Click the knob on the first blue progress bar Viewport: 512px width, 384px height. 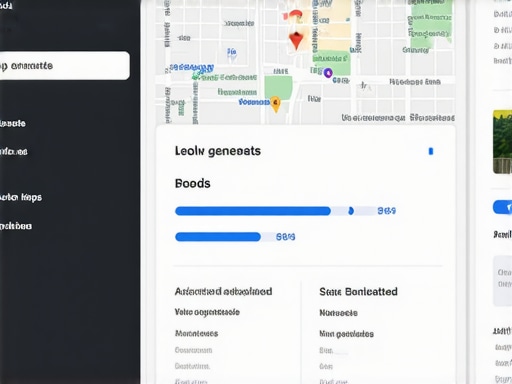351,211
